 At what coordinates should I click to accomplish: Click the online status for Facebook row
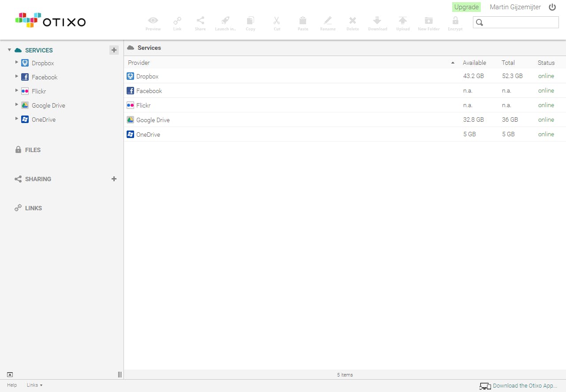(x=546, y=90)
